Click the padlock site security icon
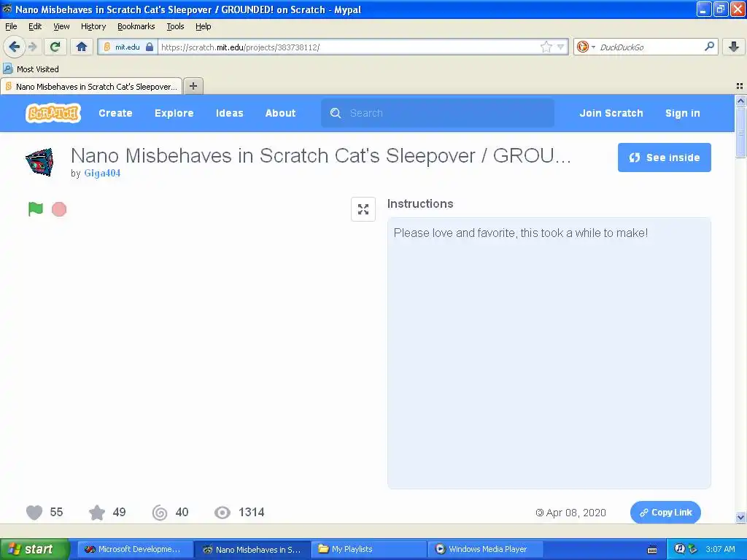The image size is (747, 560). [150, 47]
